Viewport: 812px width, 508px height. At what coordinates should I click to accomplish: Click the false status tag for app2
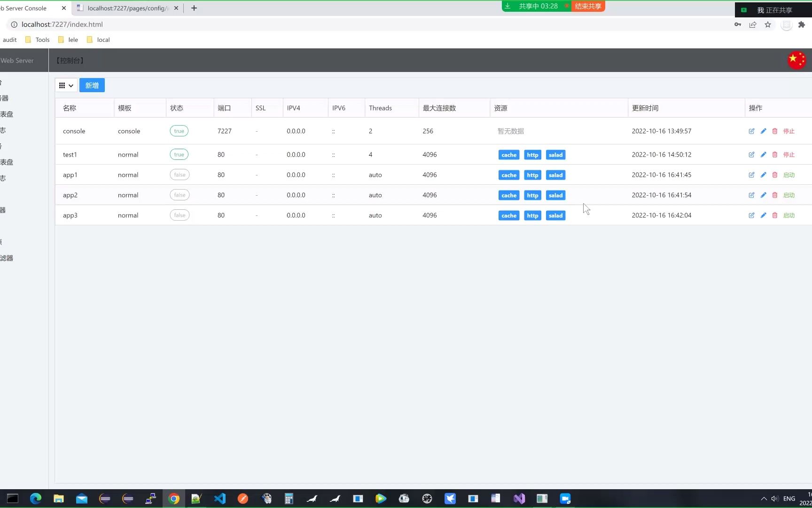point(180,195)
